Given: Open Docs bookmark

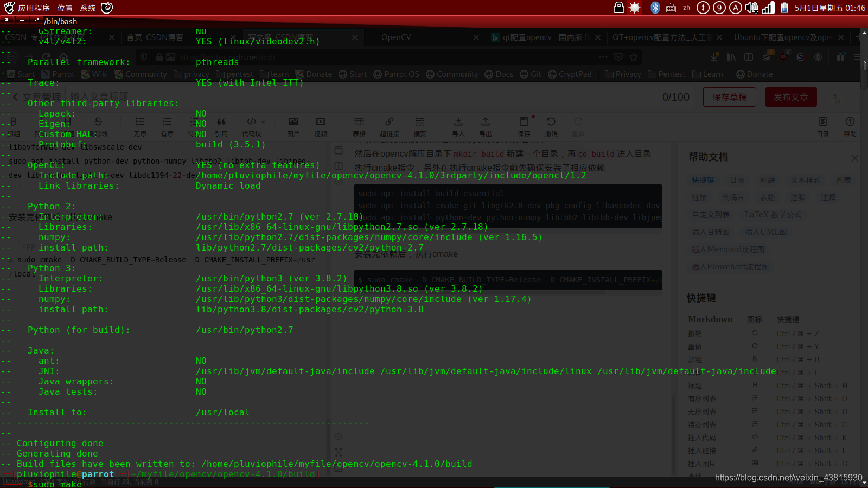Looking at the screenshot, I should (x=499, y=74).
